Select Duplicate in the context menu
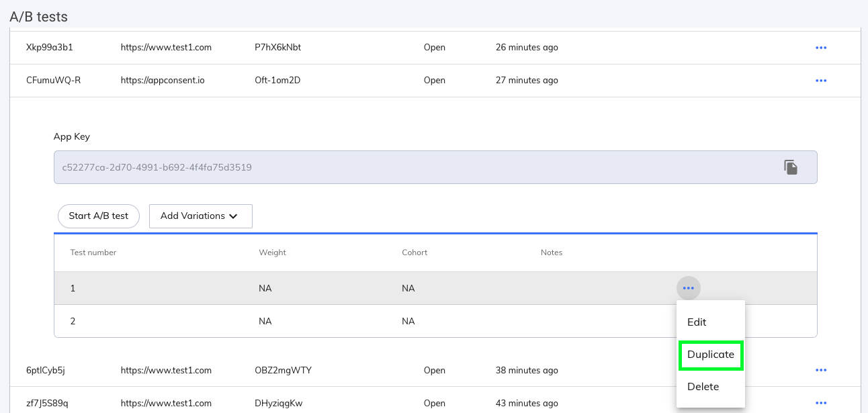Viewport: 868px width, 413px height. [710, 355]
